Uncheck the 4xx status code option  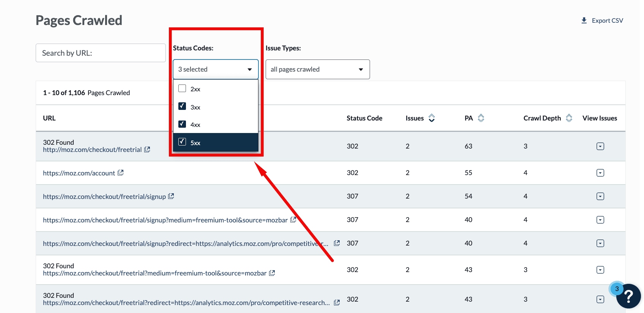click(182, 124)
